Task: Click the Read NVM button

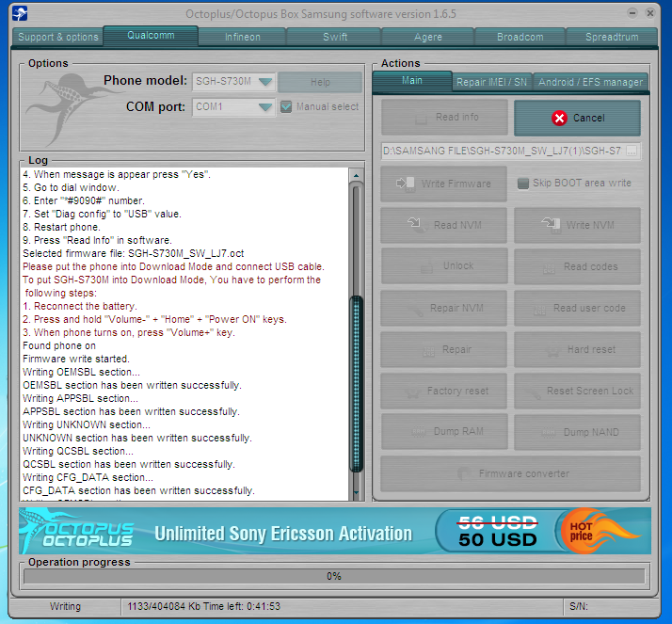Action: point(443,226)
